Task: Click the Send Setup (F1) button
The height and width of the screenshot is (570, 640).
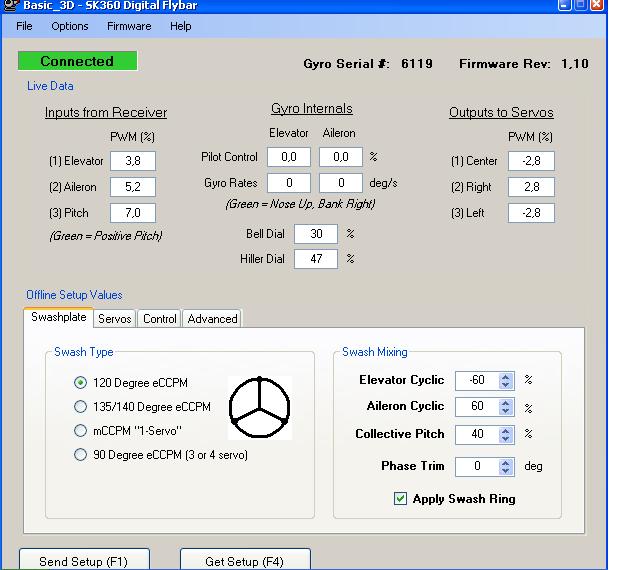Action: (x=84, y=559)
